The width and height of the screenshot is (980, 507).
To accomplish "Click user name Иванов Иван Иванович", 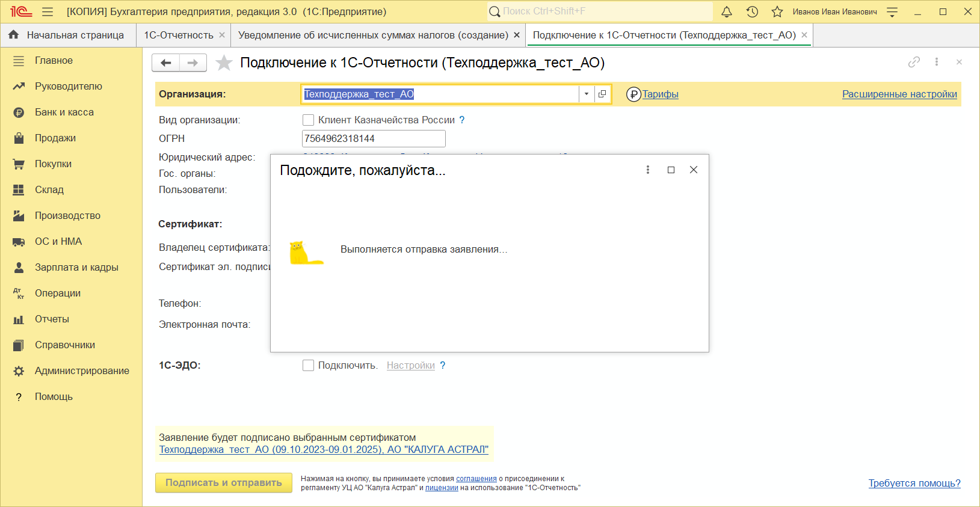I will (x=834, y=12).
